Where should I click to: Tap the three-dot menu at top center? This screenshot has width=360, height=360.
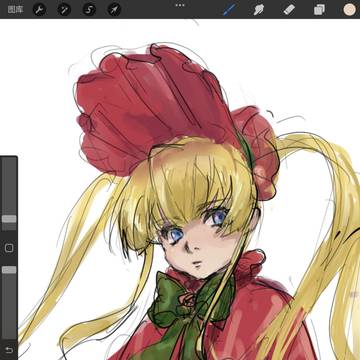coord(180,5)
